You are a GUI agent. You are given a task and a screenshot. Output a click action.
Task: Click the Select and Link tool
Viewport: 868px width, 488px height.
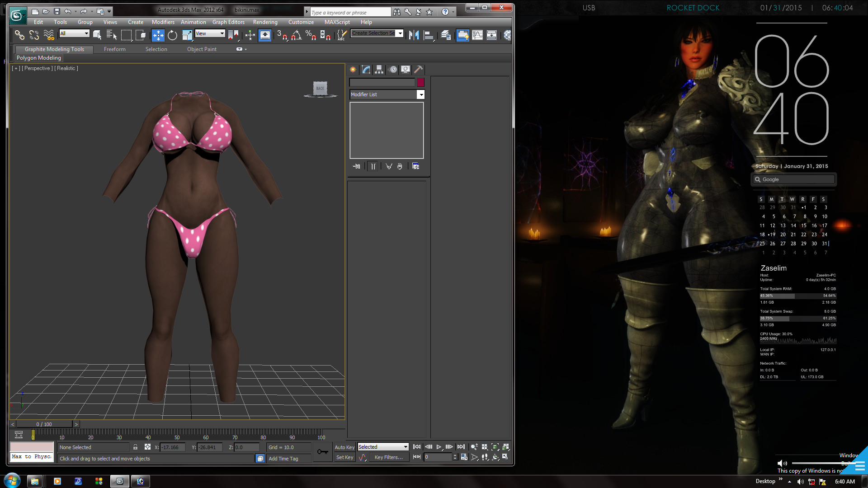pos(19,35)
